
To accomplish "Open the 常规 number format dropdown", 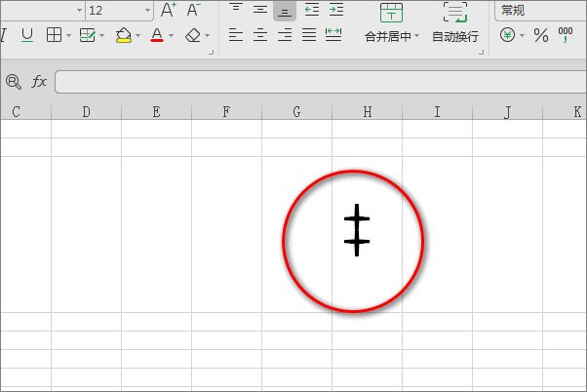I will tap(539, 11).
